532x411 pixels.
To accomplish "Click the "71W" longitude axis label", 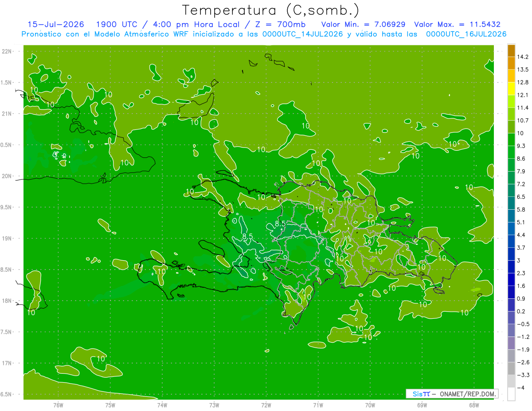I will 318,405.
